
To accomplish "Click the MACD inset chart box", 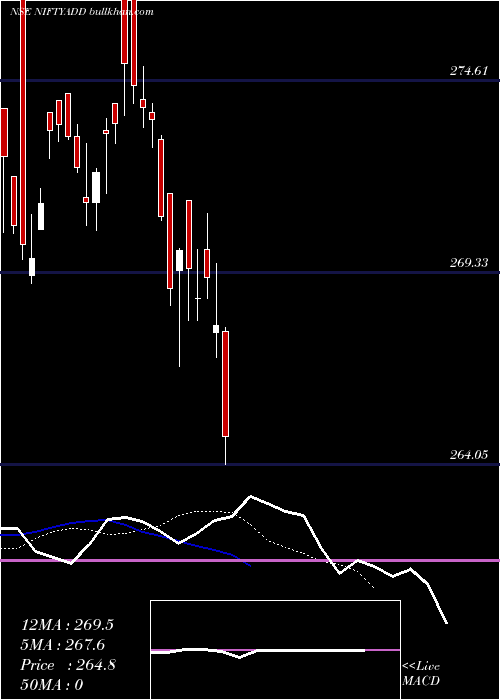I will pyautogui.click(x=275, y=650).
